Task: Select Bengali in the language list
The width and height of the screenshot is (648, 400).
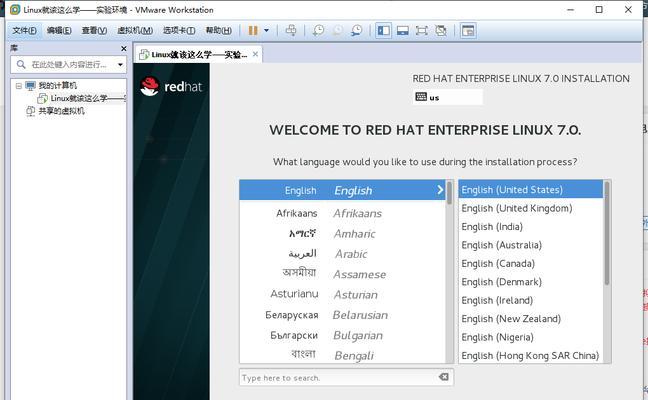Action: 342,355
